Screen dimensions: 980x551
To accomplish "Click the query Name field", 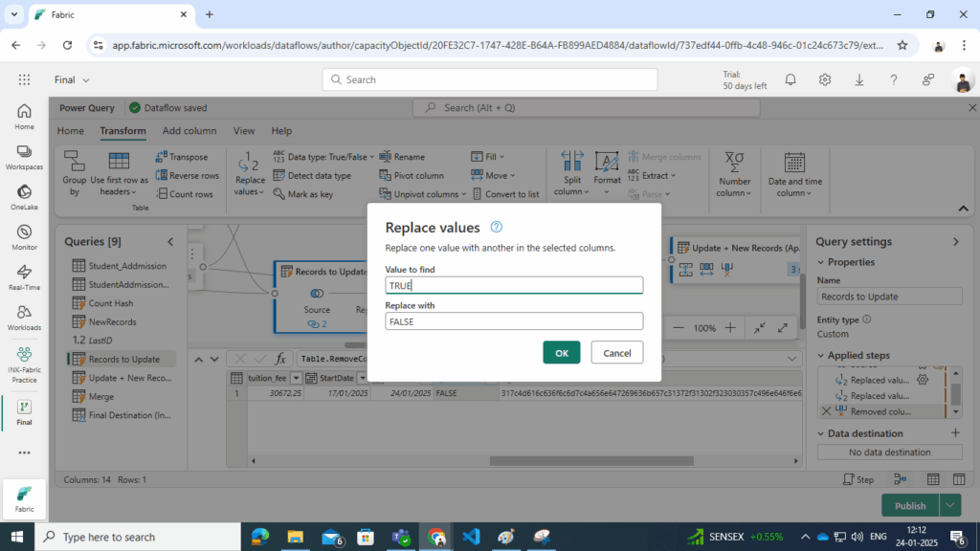I will coord(889,297).
